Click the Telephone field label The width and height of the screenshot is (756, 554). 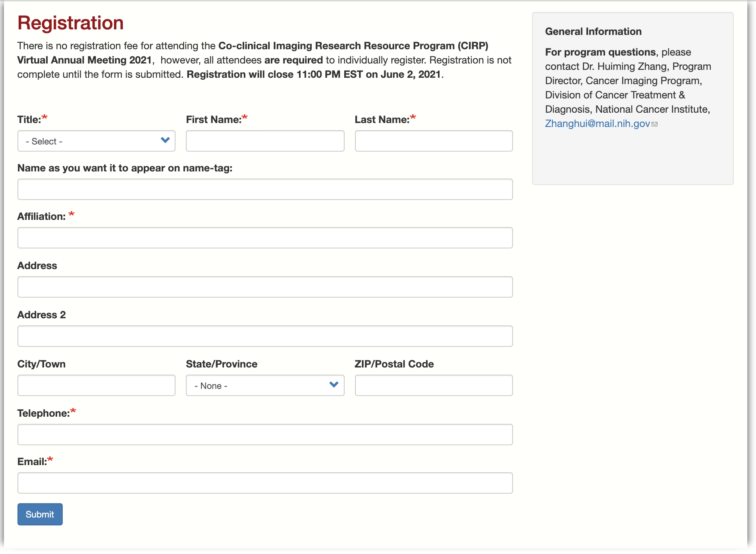pyautogui.click(x=43, y=414)
